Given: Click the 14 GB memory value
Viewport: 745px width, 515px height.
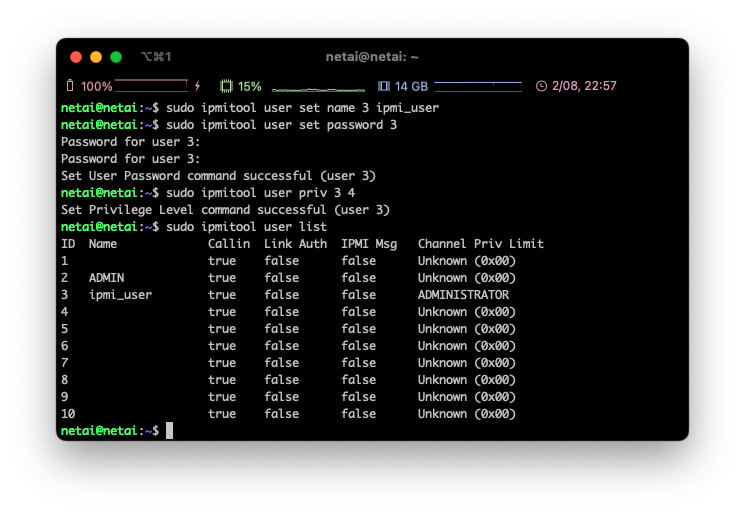Looking at the screenshot, I should (x=411, y=86).
